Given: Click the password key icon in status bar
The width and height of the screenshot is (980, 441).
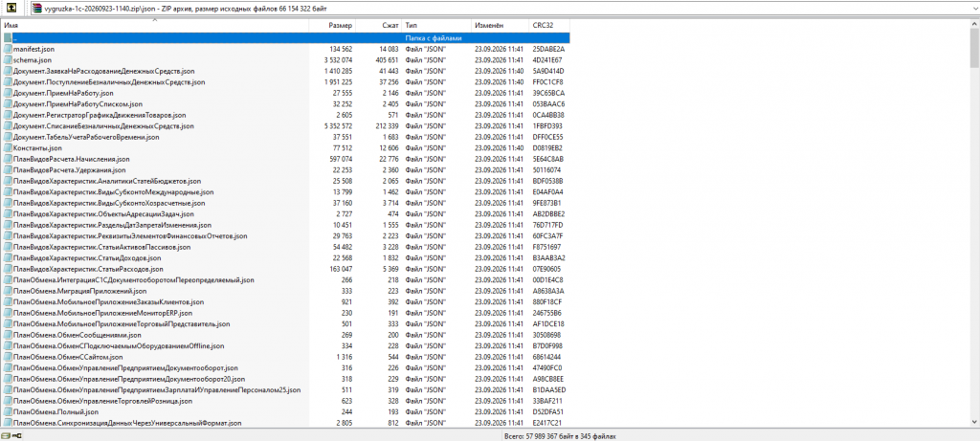Looking at the screenshot, I should (x=17, y=435).
